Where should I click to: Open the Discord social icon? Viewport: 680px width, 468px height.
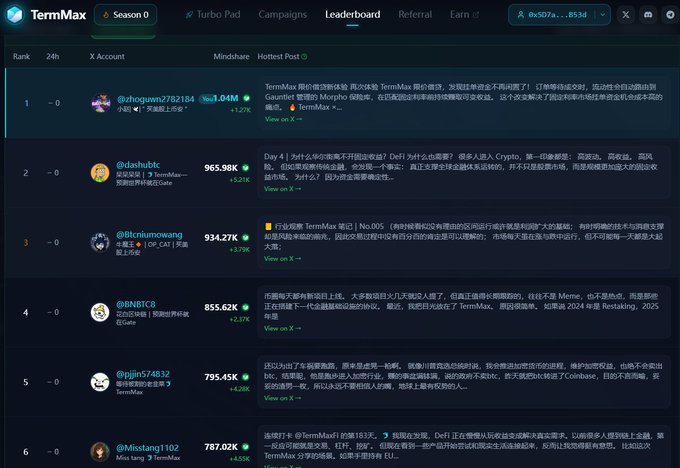tap(648, 15)
